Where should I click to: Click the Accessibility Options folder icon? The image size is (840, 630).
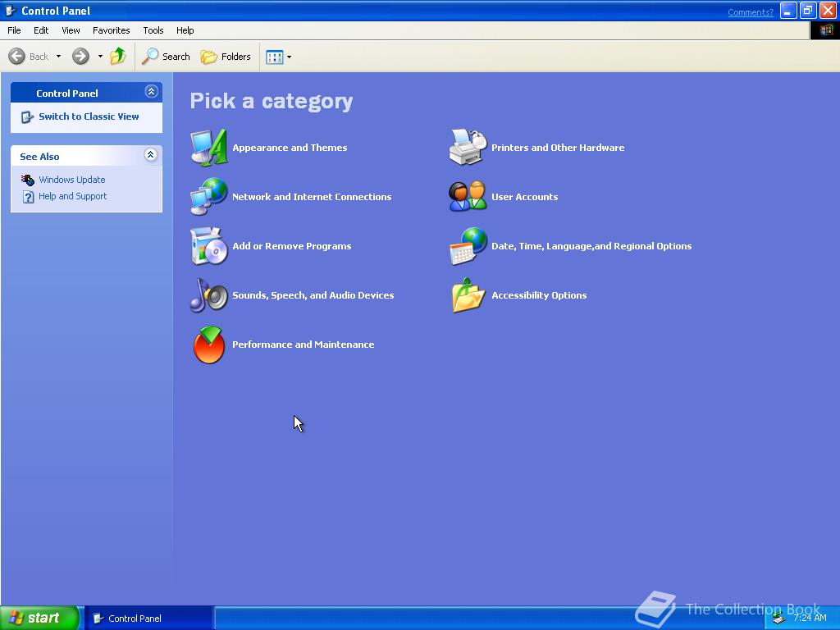pyautogui.click(x=468, y=295)
